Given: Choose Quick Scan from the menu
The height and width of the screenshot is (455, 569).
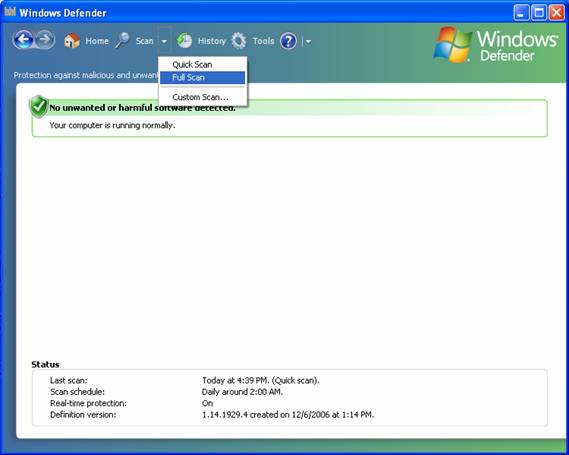Looking at the screenshot, I should point(202,65).
